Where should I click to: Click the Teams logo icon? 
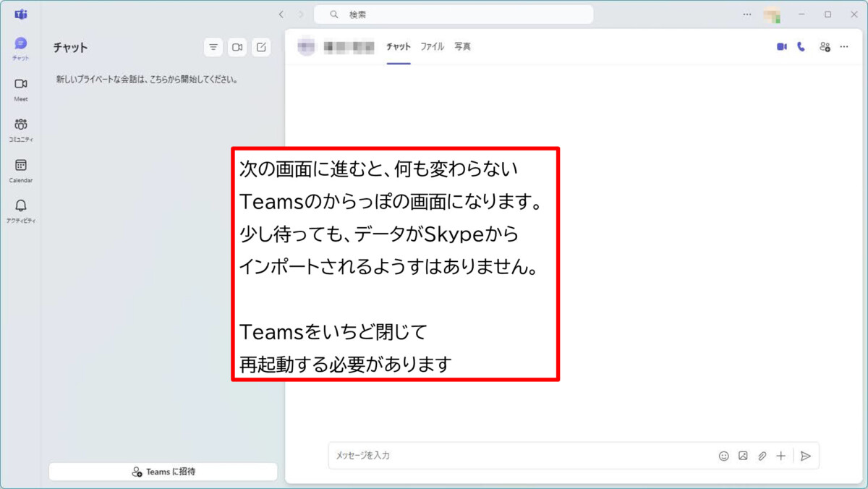[21, 14]
